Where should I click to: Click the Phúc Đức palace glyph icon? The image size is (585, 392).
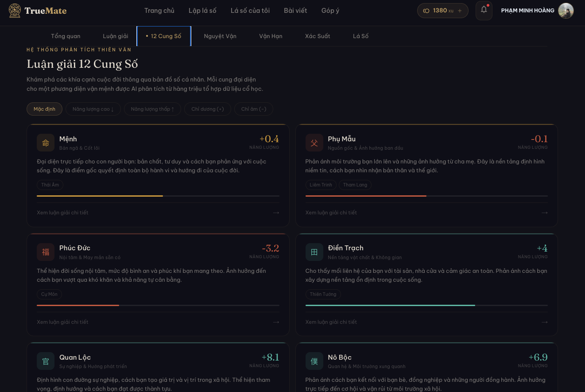pyautogui.click(x=46, y=252)
